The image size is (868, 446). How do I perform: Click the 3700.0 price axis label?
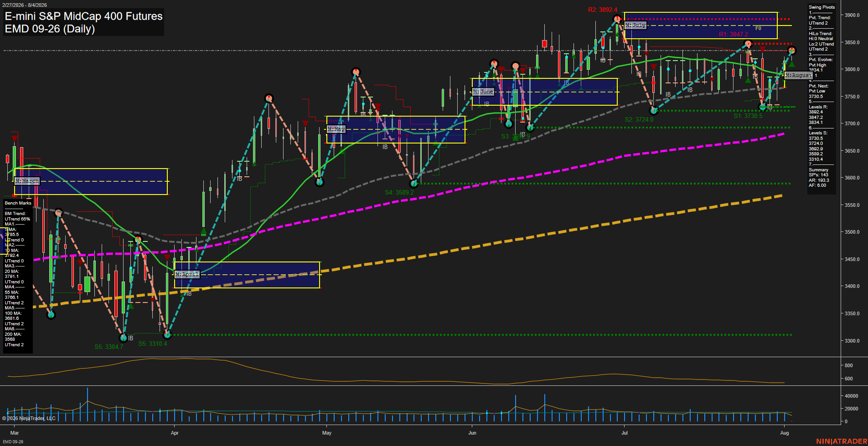852,123
